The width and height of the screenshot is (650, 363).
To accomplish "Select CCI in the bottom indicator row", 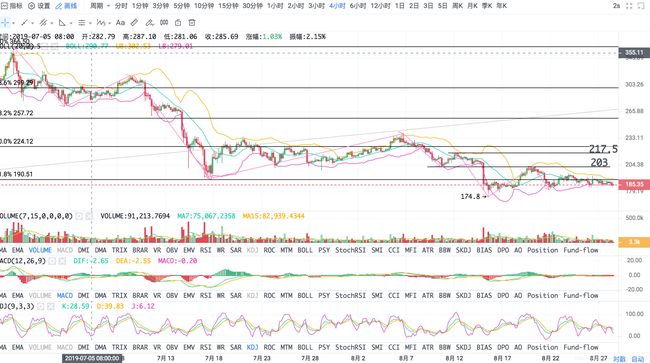I will 394,347.
